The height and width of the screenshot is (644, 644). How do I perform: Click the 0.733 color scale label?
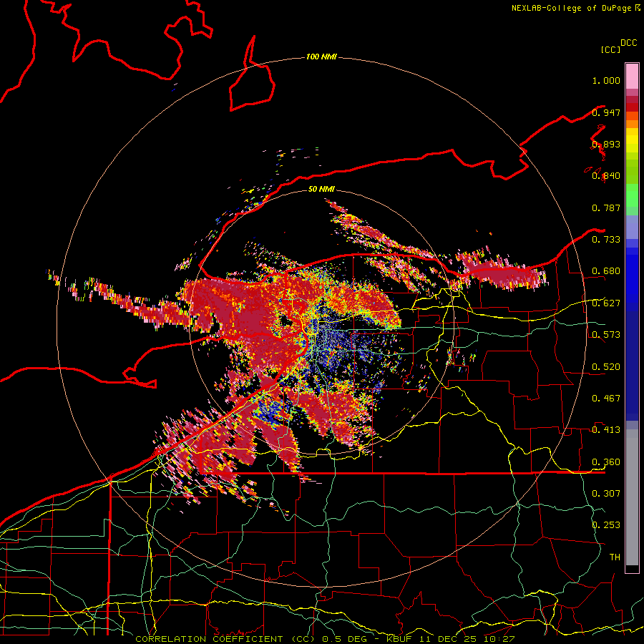pos(606,240)
